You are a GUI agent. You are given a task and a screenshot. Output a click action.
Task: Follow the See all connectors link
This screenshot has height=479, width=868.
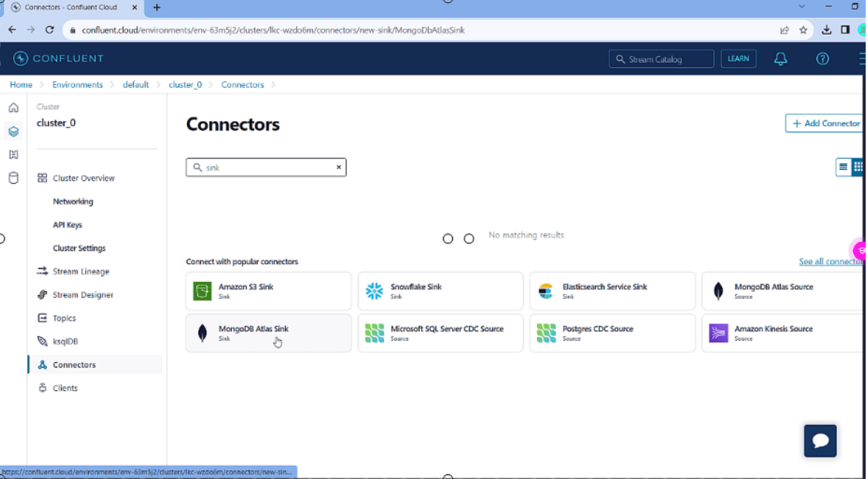click(830, 262)
